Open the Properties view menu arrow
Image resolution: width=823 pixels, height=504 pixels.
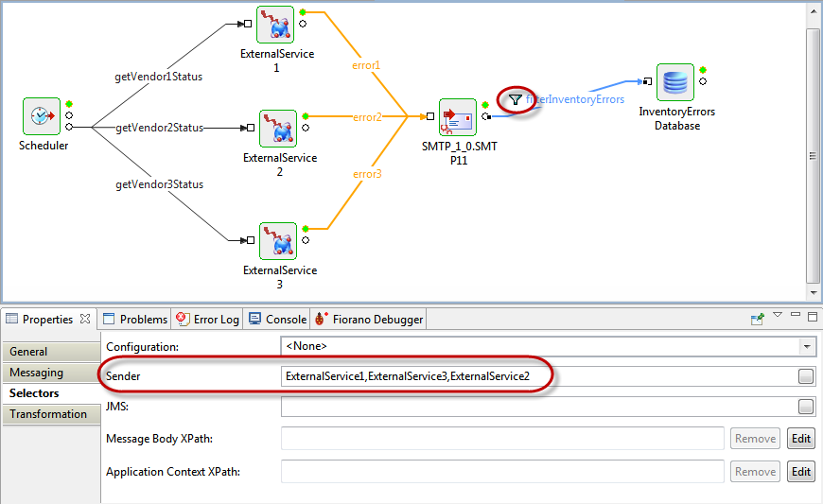point(778,316)
